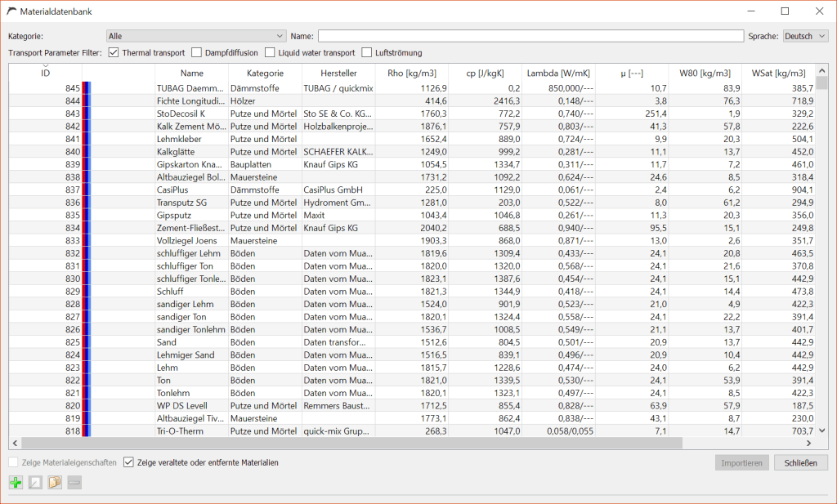The width and height of the screenshot is (837, 504).
Task: Select the Zement-Fließest... row
Action: [412, 228]
